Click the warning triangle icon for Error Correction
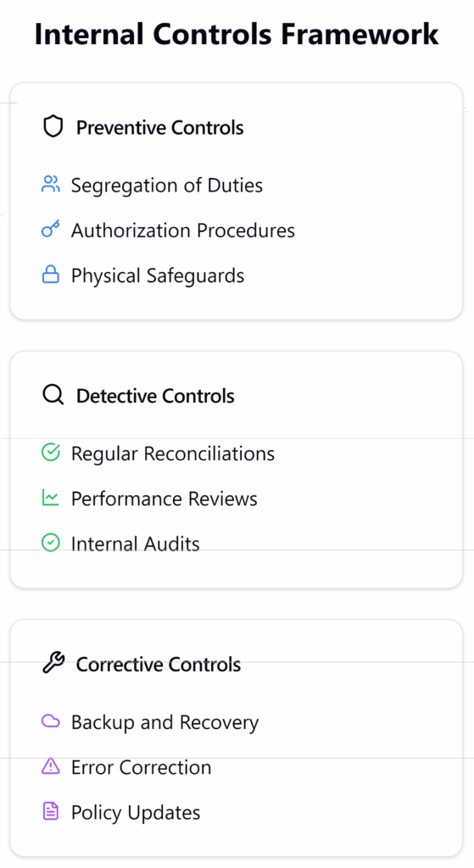 [x=50, y=766]
